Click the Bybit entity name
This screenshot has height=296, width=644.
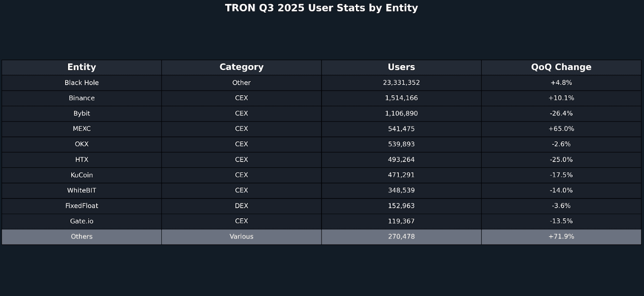(82, 114)
